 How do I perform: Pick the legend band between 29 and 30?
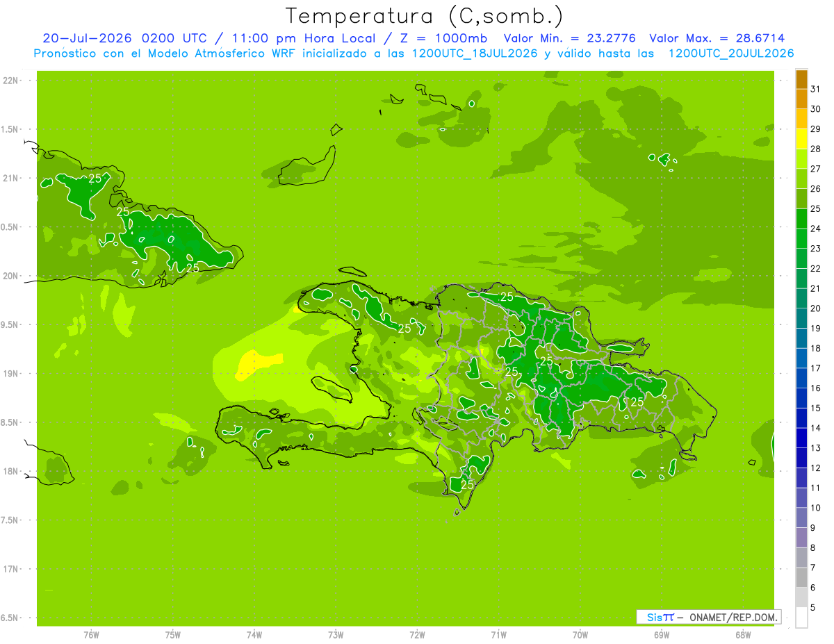[x=801, y=119]
